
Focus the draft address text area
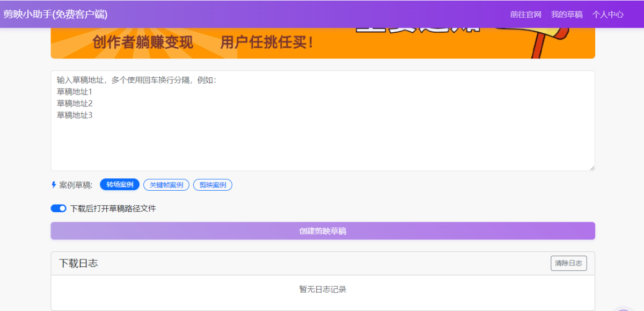pyautogui.click(x=323, y=121)
